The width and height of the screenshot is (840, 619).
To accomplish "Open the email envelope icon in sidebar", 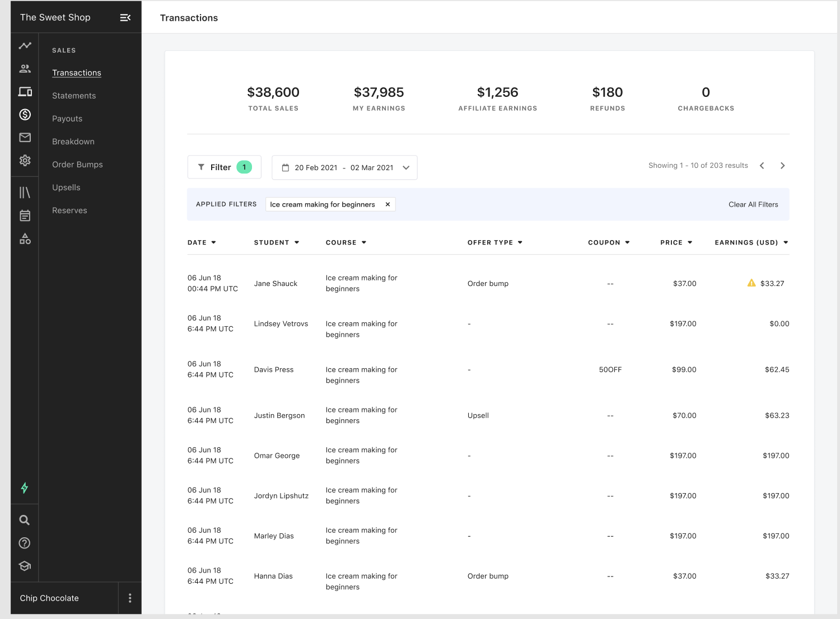I will pyautogui.click(x=25, y=137).
